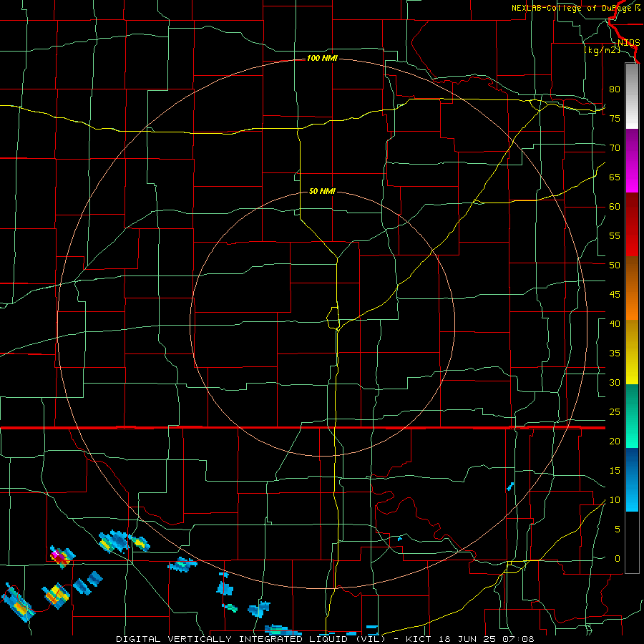Select the 20 value on the scale
This screenshot has height=644, width=644.
pyautogui.click(x=615, y=441)
